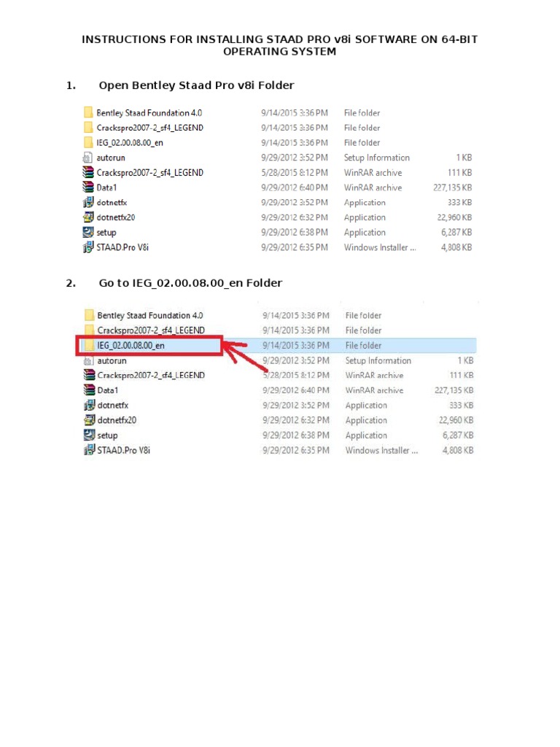Click the Crackspro2007-2_sf4_LEGEND WinRAR icon in step 1 list
The width and height of the screenshot is (560, 747).
click(x=88, y=172)
